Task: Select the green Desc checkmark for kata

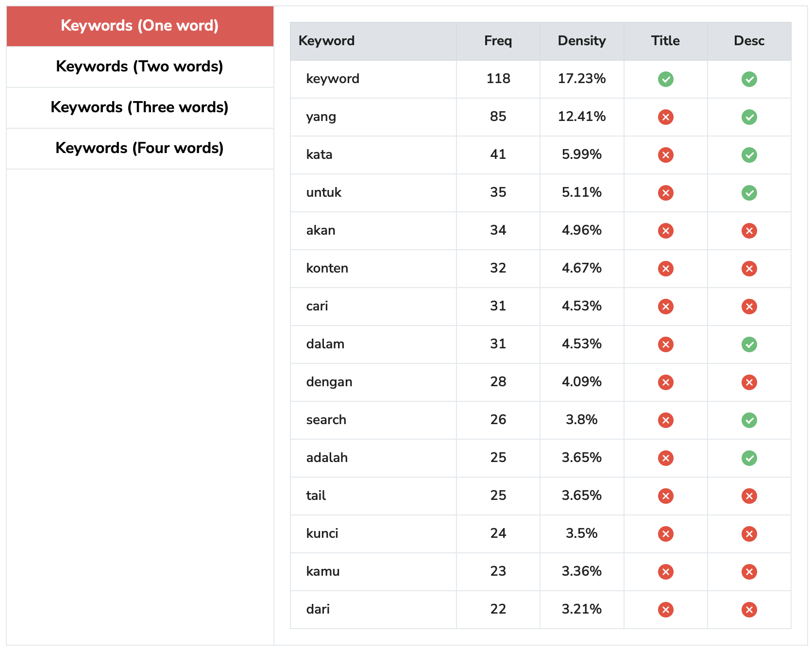Action: pyautogui.click(x=749, y=155)
